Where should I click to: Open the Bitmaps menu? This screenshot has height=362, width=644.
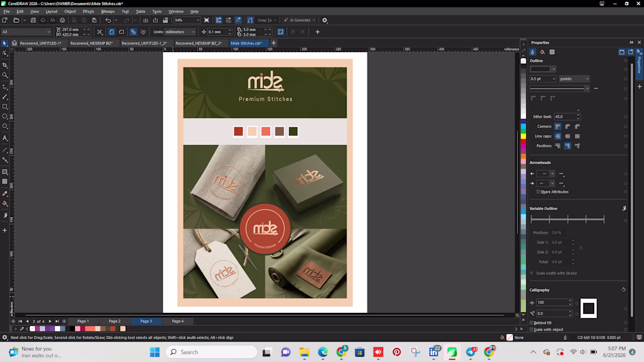(x=108, y=12)
